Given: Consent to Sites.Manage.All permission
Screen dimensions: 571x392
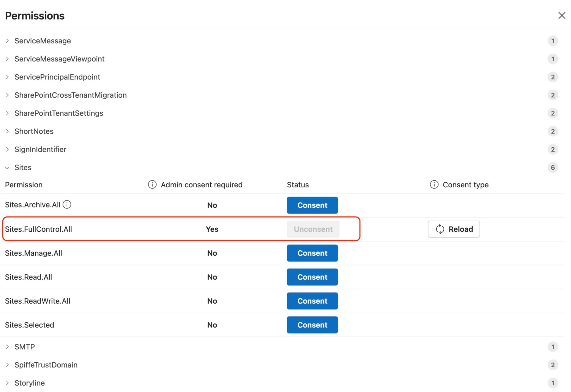Looking at the screenshot, I should (312, 253).
